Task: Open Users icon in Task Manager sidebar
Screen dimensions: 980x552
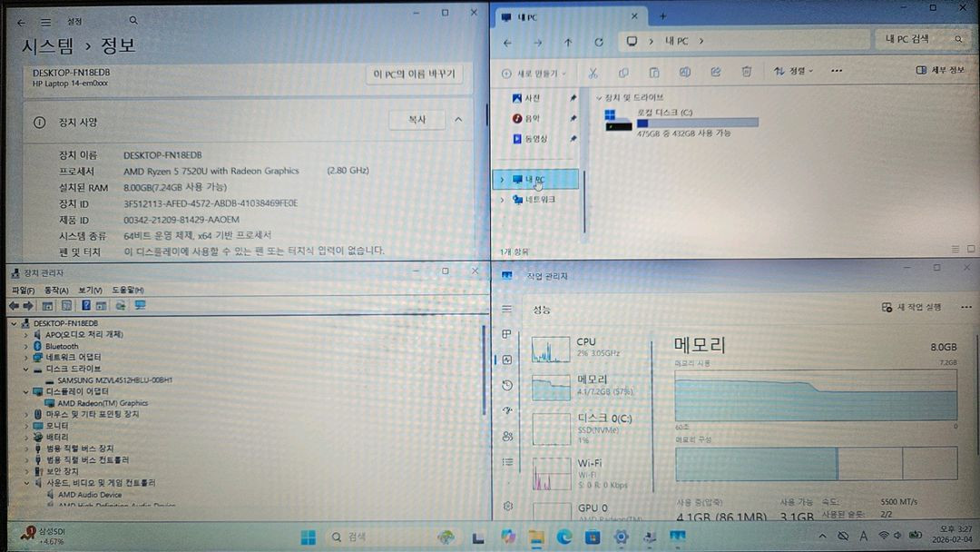Action: tap(506, 436)
